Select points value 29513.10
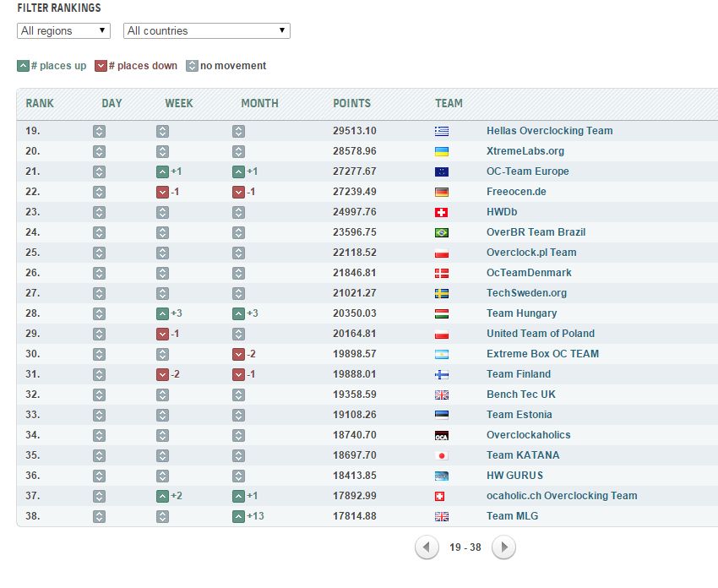This screenshot has width=718, height=588. tap(355, 131)
